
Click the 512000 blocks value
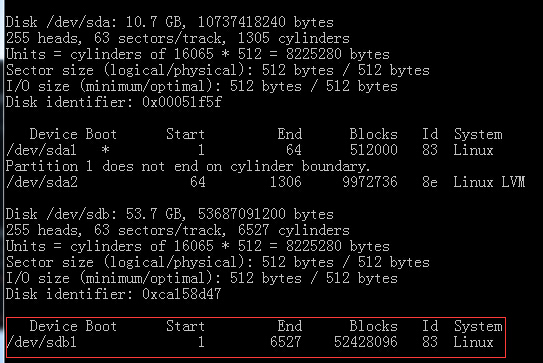click(x=373, y=150)
